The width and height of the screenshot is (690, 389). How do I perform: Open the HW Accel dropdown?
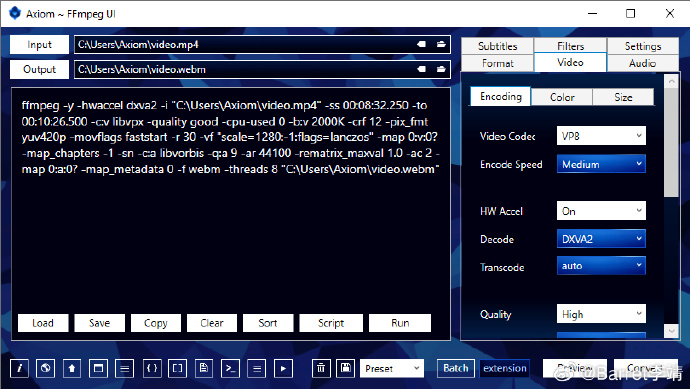click(x=601, y=211)
